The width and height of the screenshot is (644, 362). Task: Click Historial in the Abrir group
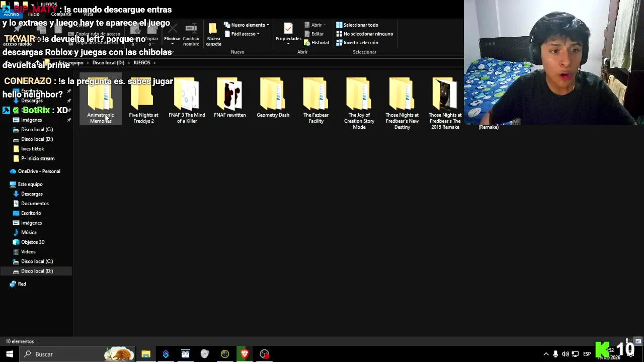316,43
